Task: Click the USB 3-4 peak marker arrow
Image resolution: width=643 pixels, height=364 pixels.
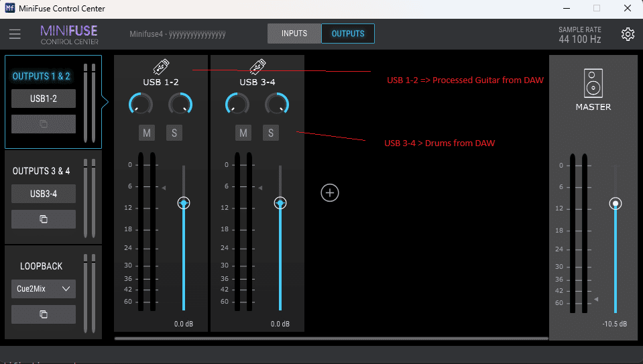Action: click(260, 188)
